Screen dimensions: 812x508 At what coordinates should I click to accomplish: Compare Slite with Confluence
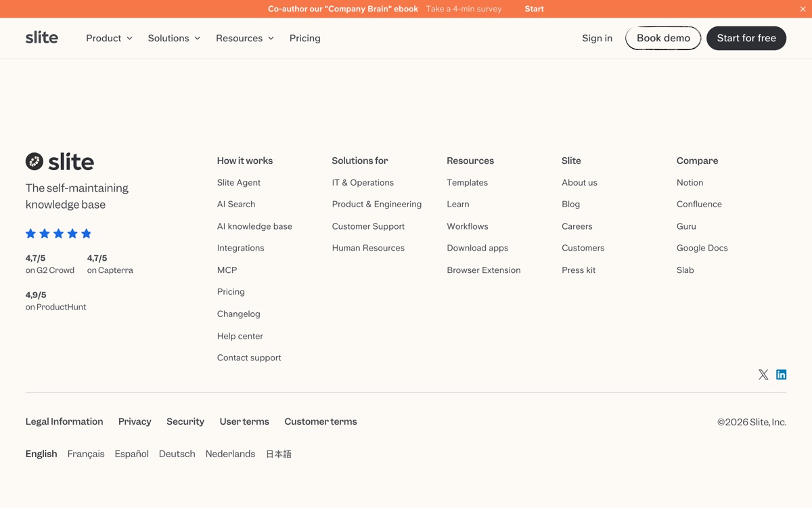pyautogui.click(x=699, y=204)
